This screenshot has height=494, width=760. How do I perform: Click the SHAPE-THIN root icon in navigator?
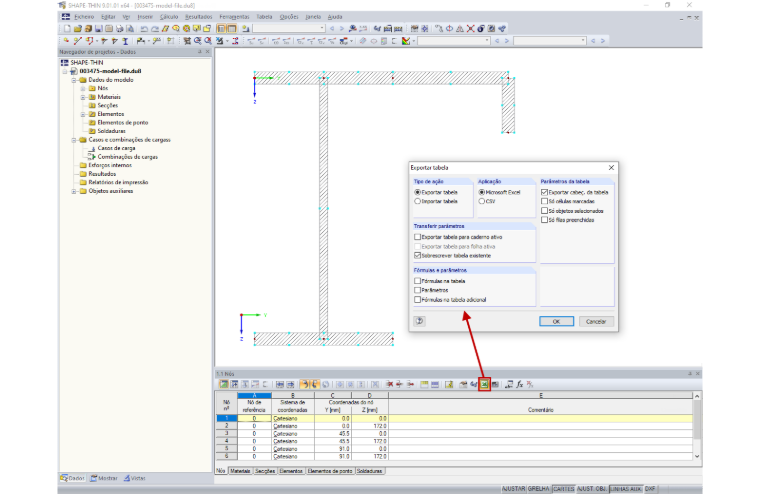64,63
